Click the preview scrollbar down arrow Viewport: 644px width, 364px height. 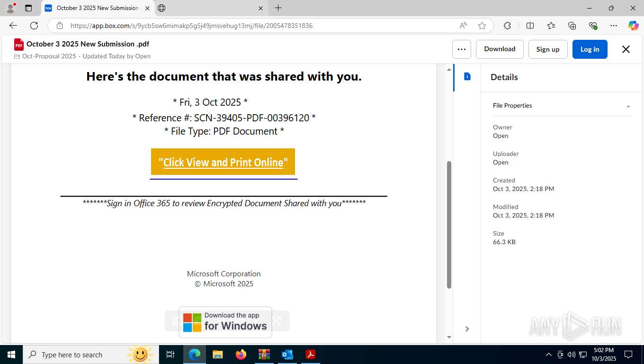pos(449,337)
